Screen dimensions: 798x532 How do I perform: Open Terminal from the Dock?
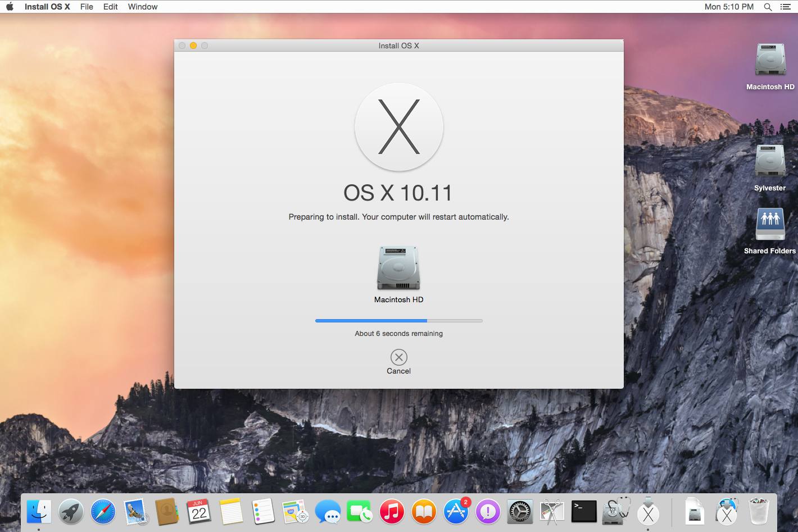pyautogui.click(x=584, y=512)
